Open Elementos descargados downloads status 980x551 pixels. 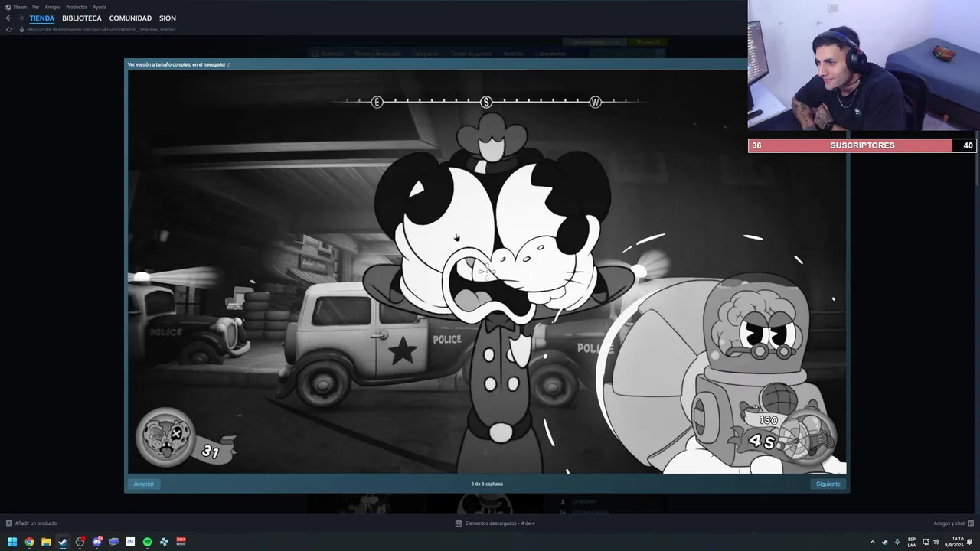click(495, 523)
